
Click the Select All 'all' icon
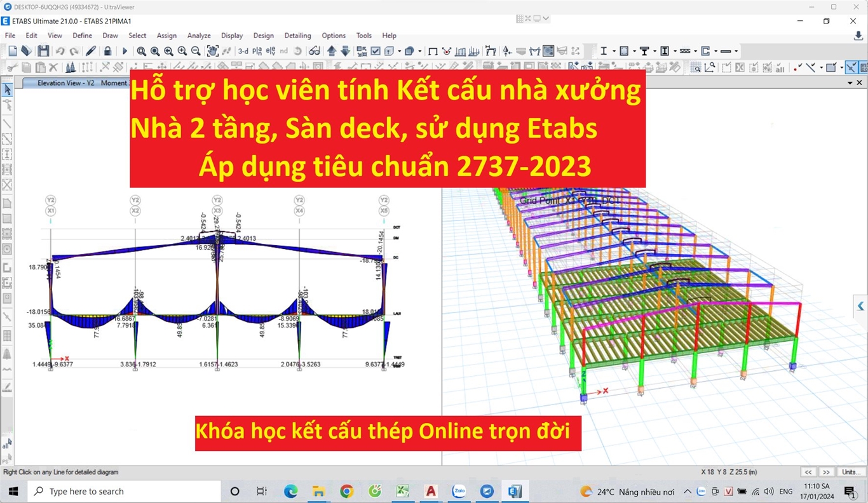[x=7, y=445]
